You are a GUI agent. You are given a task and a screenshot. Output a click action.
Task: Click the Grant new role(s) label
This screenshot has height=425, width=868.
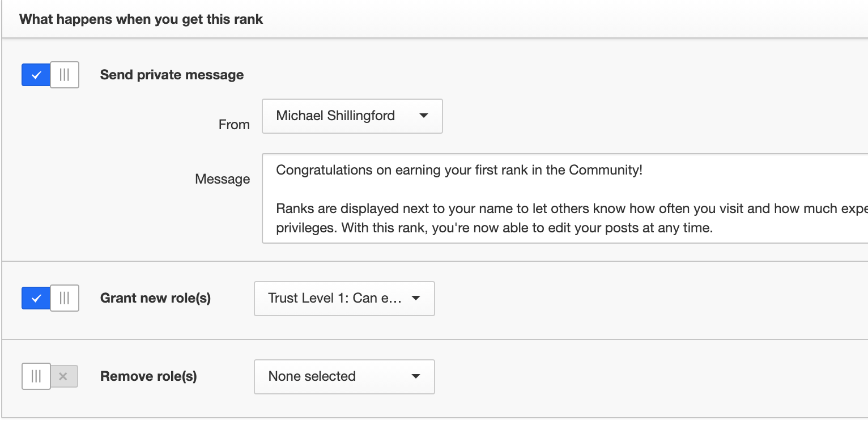click(x=155, y=298)
